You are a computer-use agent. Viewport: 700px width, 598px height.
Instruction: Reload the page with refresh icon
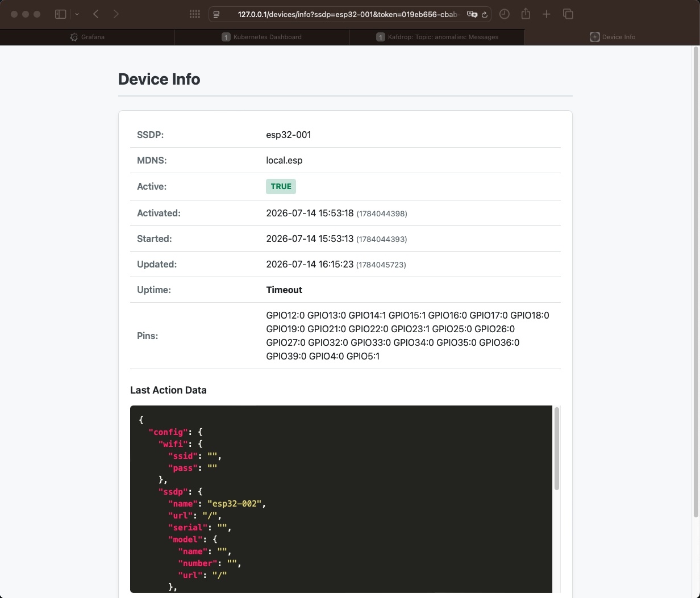click(484, 15)
